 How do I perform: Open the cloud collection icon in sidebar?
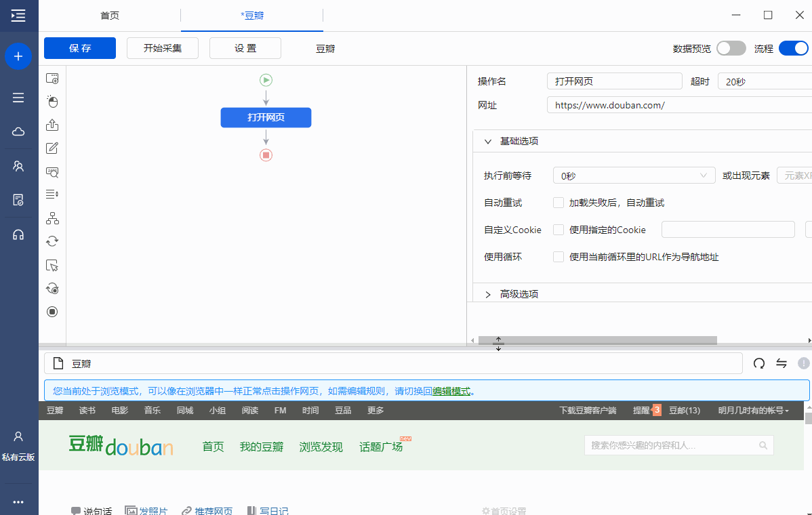pyautogui.click(x=18, y=131)
